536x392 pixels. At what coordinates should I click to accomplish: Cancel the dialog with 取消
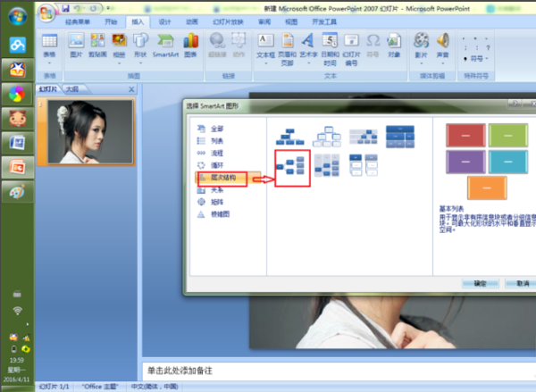click(521, 283)
